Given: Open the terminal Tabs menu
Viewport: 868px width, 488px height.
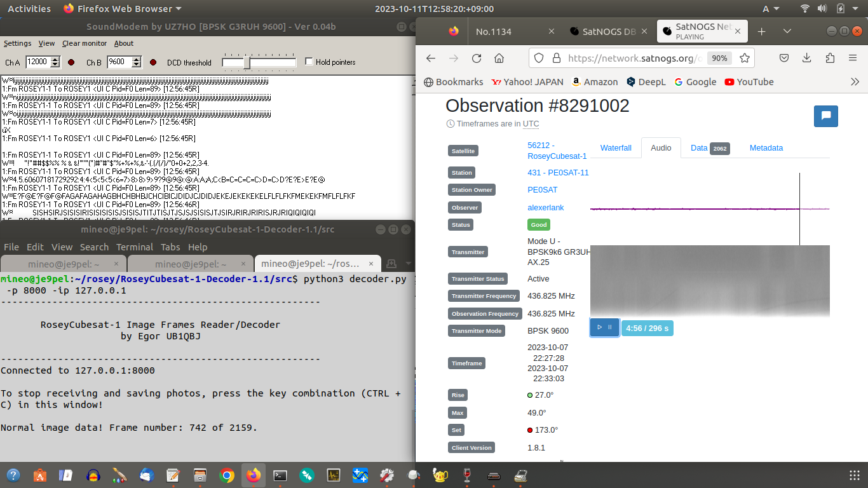Looking at the screenshot, I should pyautogui.click(x=170, y=247).
